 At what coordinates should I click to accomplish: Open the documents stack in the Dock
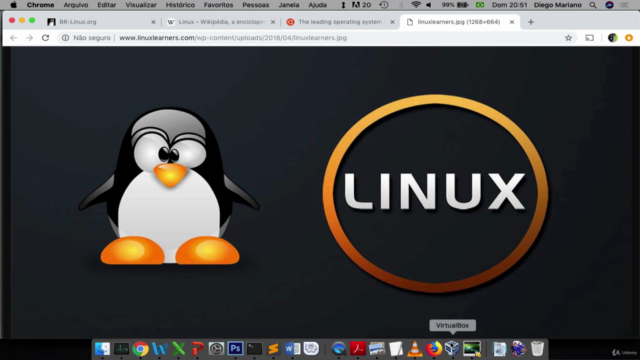[499, 349]
